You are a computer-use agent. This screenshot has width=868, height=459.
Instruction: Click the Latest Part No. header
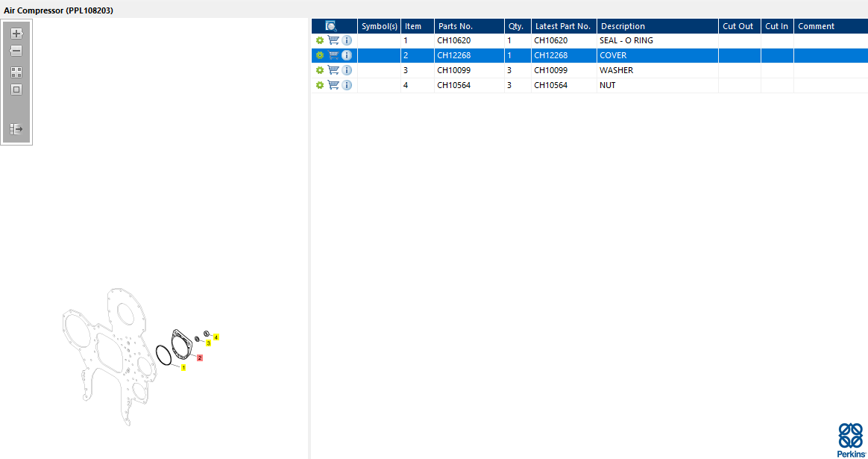pos(564,26)
